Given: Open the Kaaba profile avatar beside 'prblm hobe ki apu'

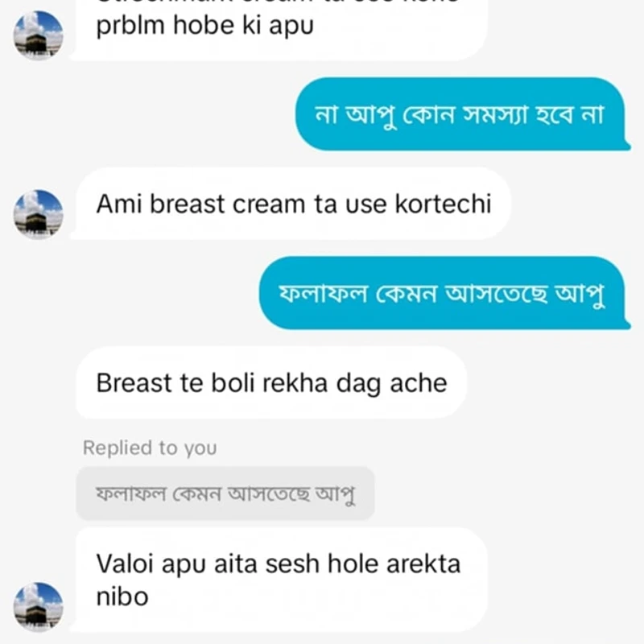Looking at the screenshot, I should [x=38, y=35].
